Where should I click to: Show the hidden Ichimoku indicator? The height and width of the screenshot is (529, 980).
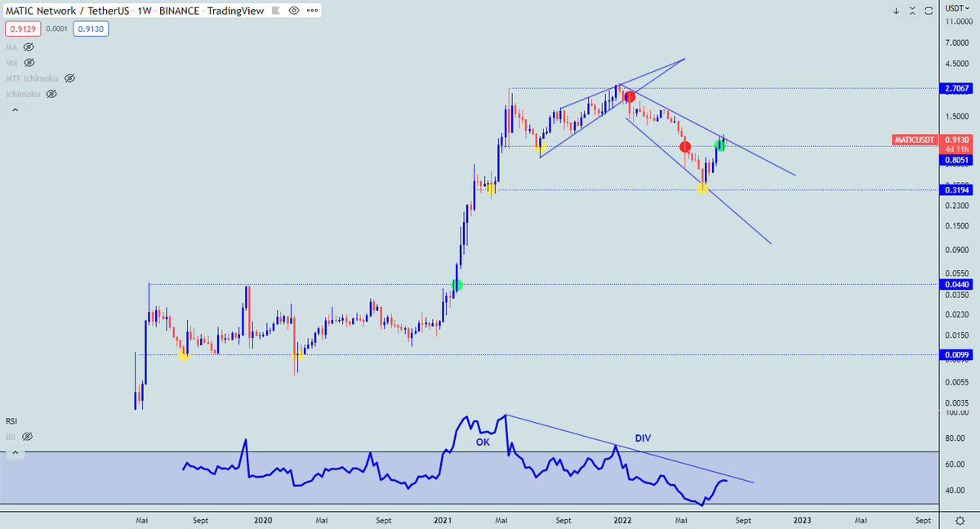pyautogui.click(x=51, y=94)
